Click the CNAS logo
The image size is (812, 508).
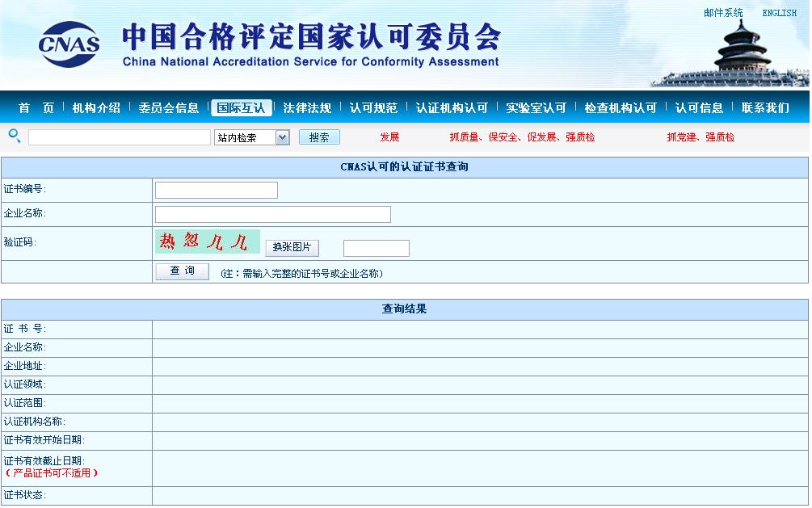pyautogui.click(x=69, y=44)
